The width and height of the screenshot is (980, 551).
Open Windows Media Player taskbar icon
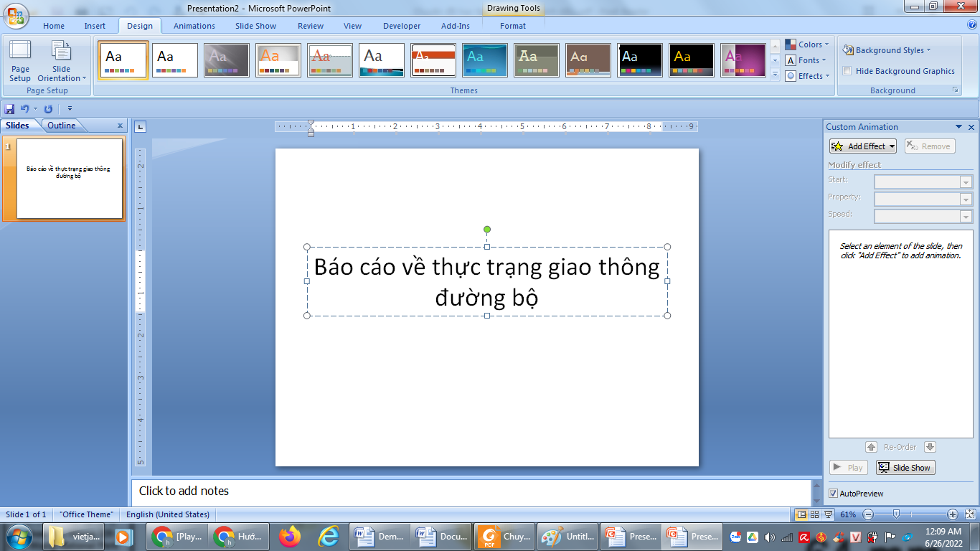pyautogui.click(x=123, y=536)
